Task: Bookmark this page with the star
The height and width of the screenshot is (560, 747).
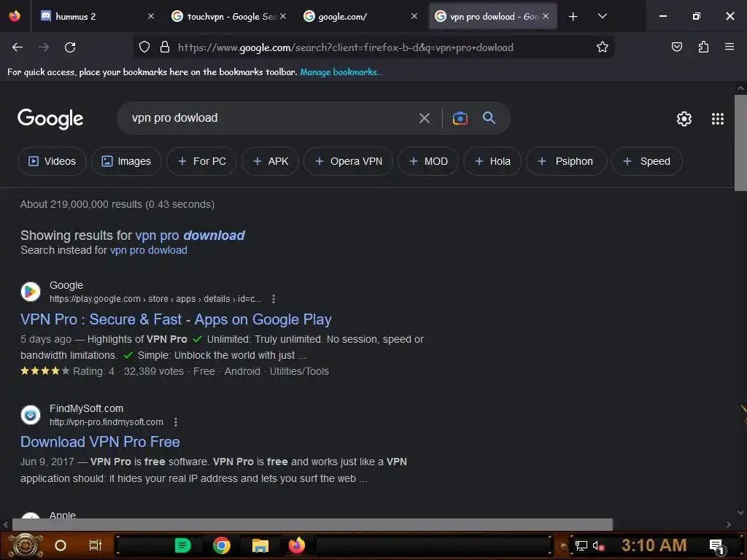Action: coord(602,47)
